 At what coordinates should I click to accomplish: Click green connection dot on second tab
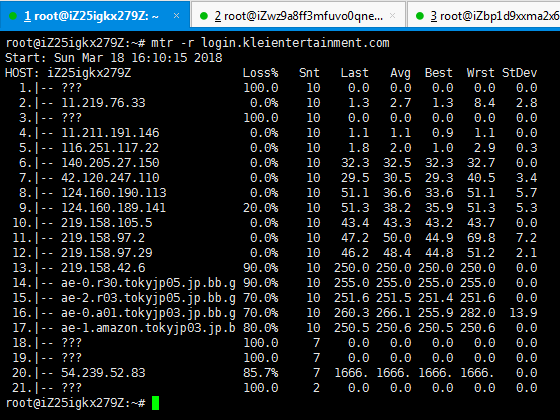204,16
